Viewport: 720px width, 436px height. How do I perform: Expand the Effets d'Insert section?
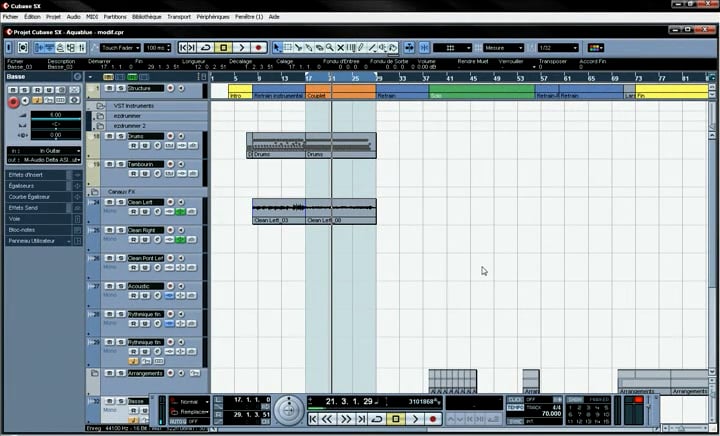click(x=44, y=175)
